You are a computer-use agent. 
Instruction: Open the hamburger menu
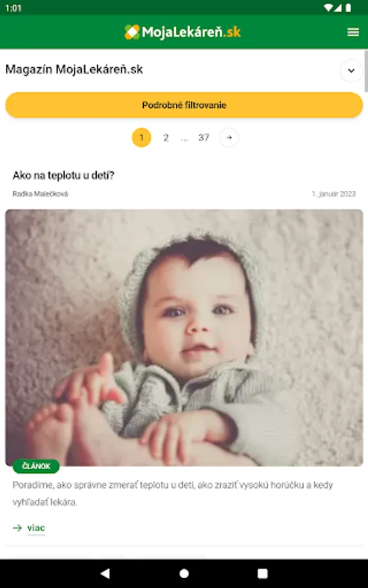352,32
